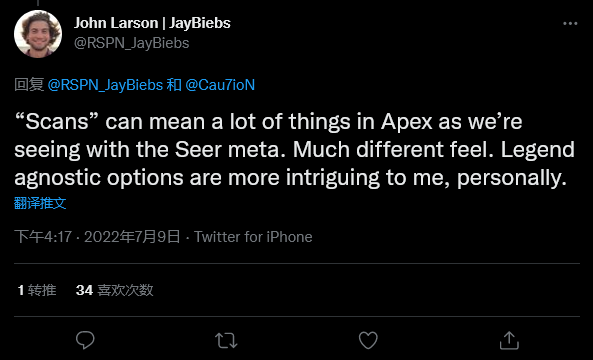View the 34 喜欢次数 likes list
Viewport: 593px width, 360px height.
115,290
